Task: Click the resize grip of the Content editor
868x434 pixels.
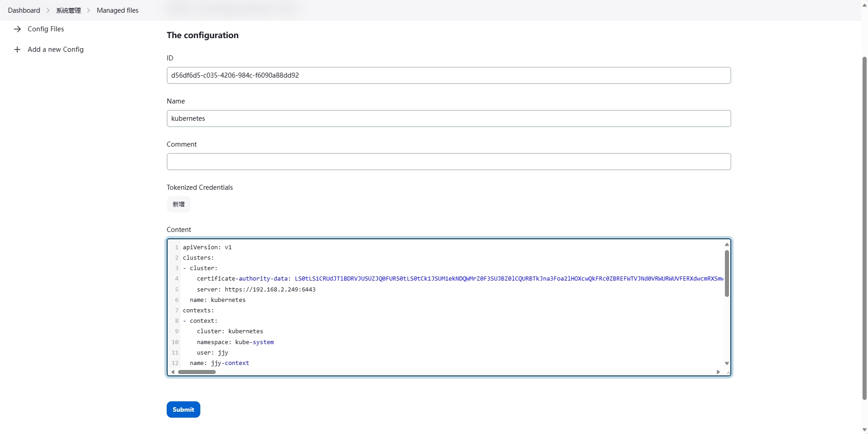Action: (x=728, y=373)
